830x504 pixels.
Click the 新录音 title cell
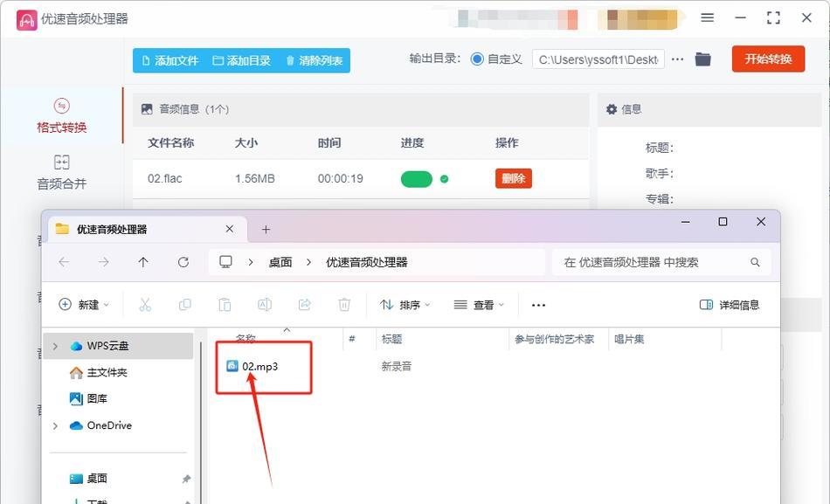pyautogui.click(x=397, y=366)
